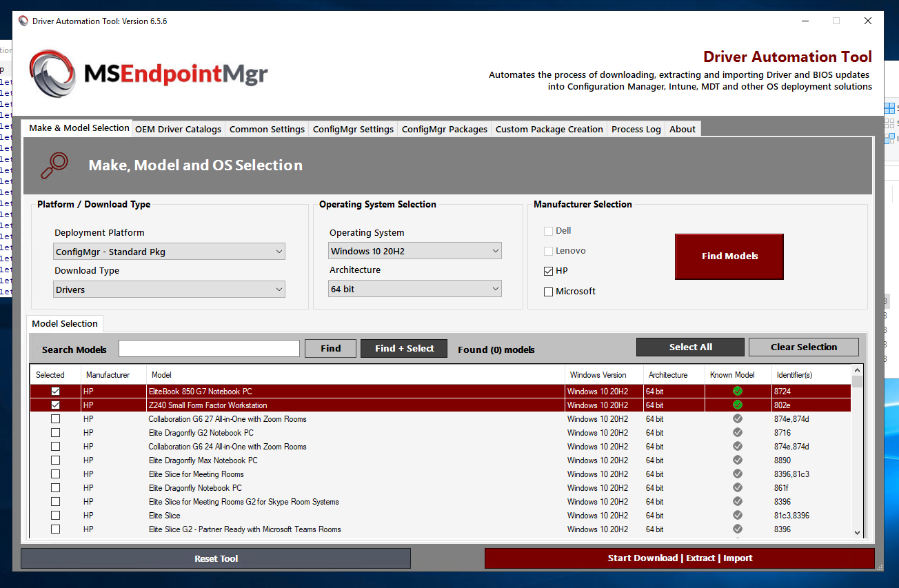The image size is (899, 588).
Task: Click the Driver Automation Tool title bar icon
Action: tap(23, 21)
